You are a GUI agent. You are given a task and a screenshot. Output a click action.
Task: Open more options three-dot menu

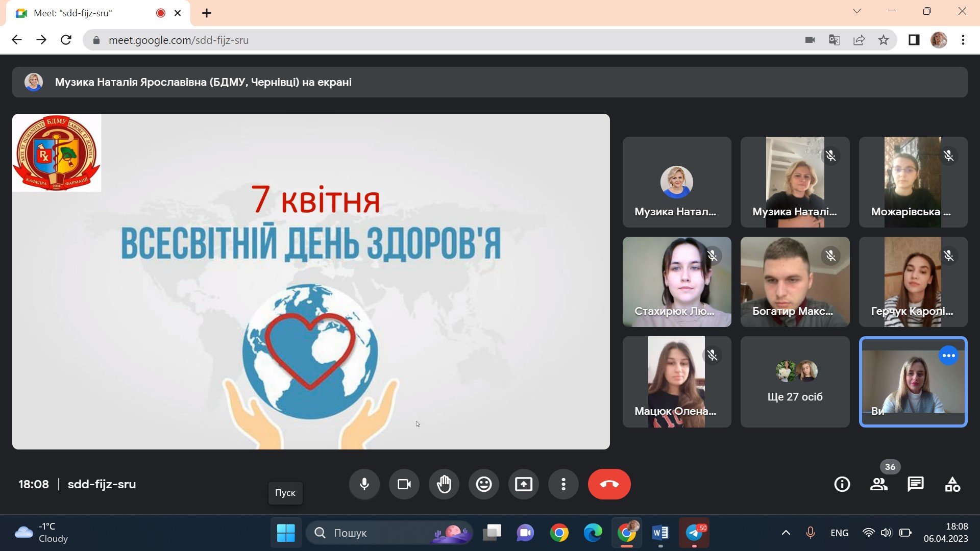point(563,484)
